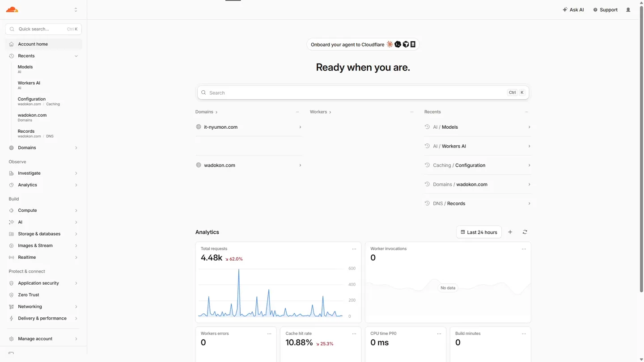The height and width of the screenshot is (362, 644).
Task: Open wadokon.com recent in sidebar
Action: pos(32,117)
